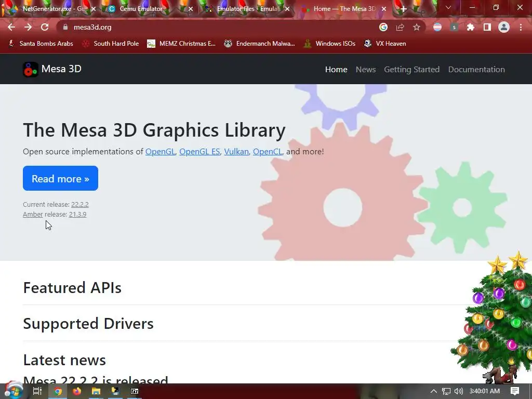Viewport: 532px width, 399px height.
Task: Open Amber release 21.3.9 link
Action: (x=78, y=215)
